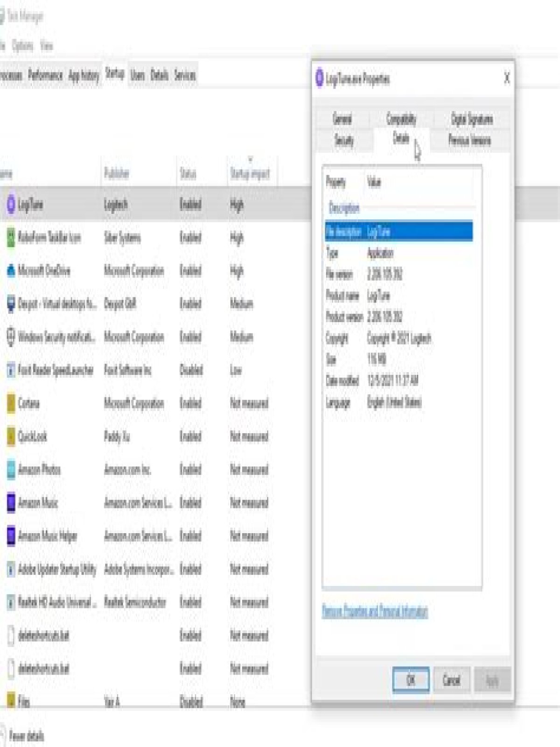Open the View menu in Task Manager
The width and height of the screenshot is (560, 747).
[46, 46]
